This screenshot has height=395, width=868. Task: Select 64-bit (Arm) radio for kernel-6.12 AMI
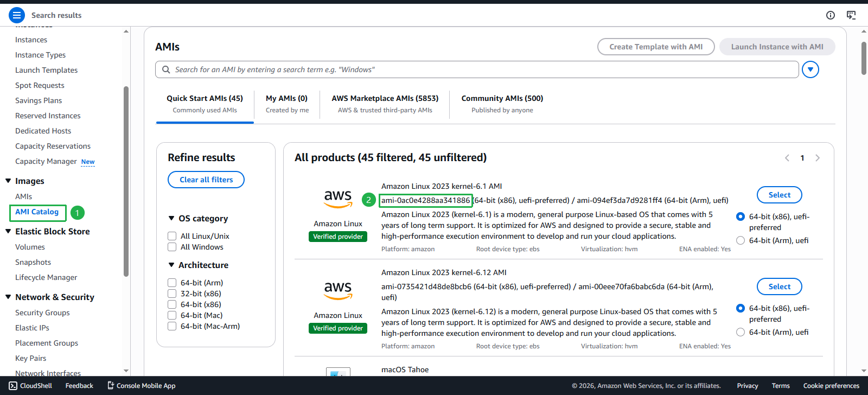pyautogui.click(x=741, y=332)
